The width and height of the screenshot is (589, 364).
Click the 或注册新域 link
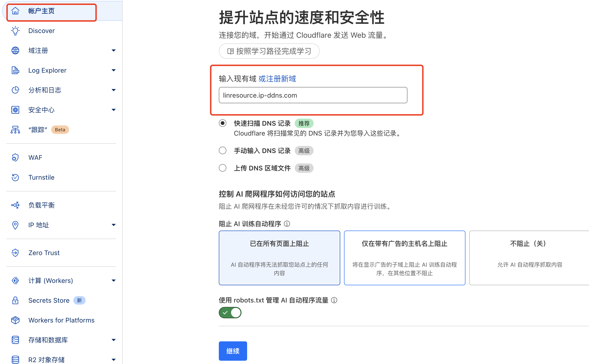click(277, 79)
